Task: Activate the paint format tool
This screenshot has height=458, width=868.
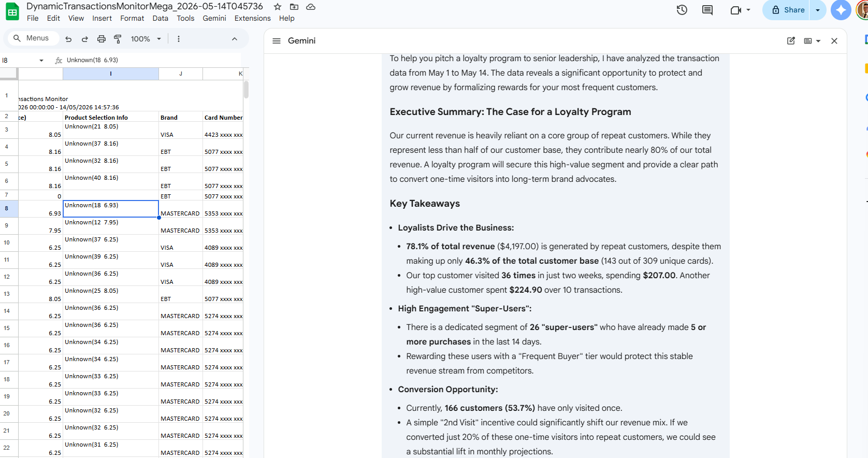Action: 118,39
